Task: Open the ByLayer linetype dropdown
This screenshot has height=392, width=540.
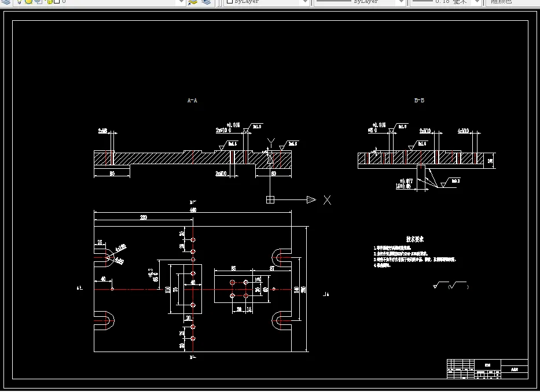Action: click(401, 2)
